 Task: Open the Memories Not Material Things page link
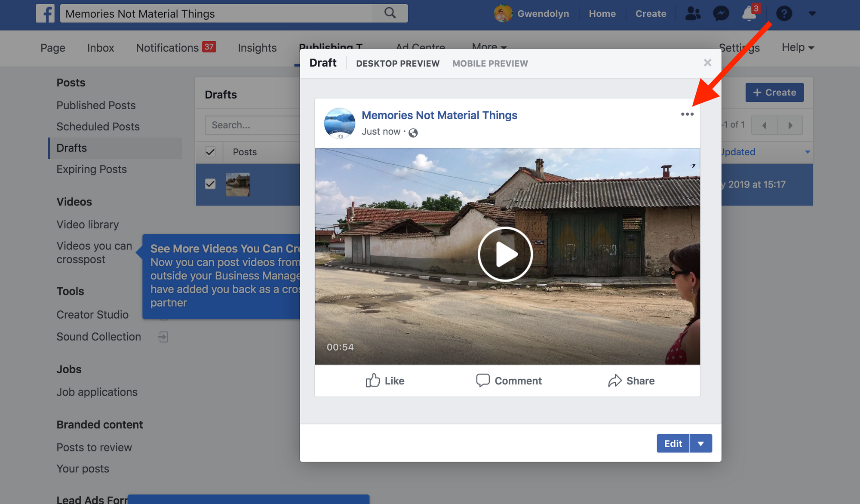pyautogui.click(x=439, y=115)
